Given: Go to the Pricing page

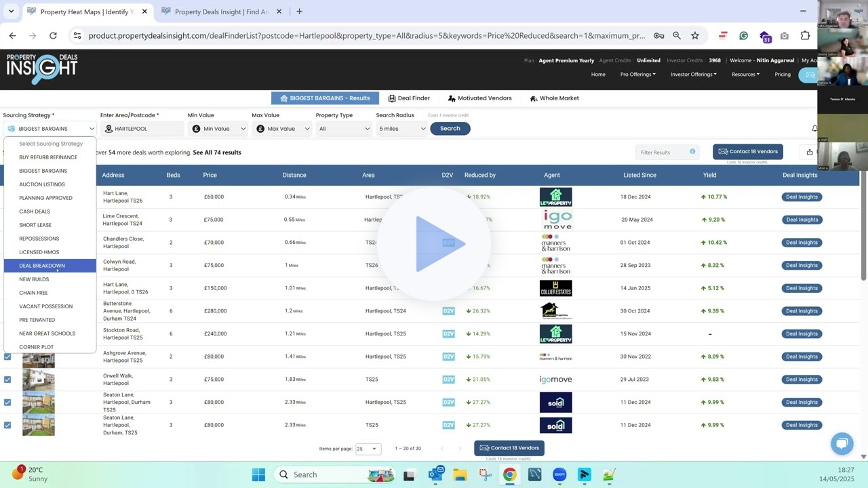Looking at the screenshot, I should tap(783, 75).
